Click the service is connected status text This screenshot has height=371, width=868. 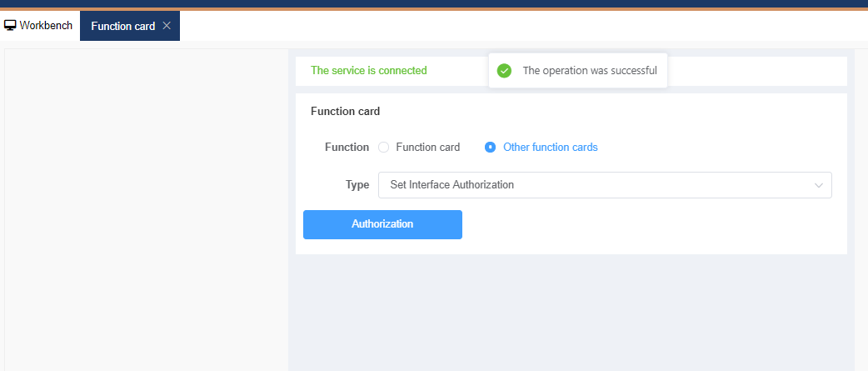tap(368, 71)
